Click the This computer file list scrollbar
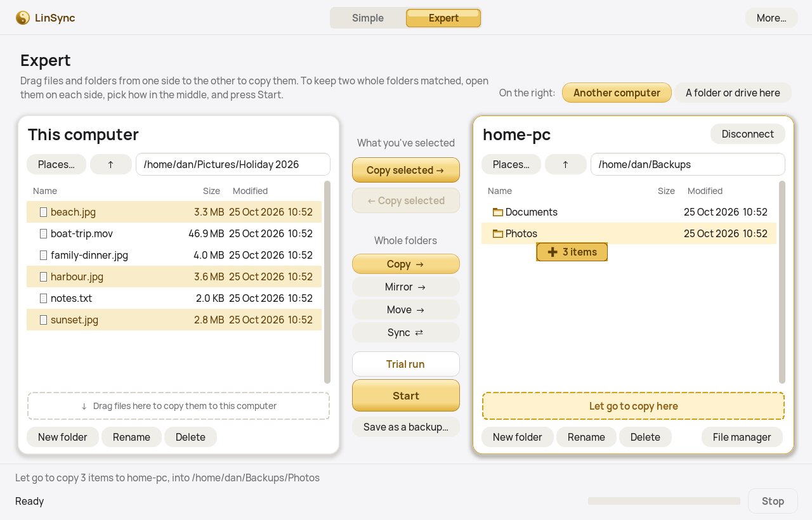Screen dimensions: 812x520 pos(327,282)
